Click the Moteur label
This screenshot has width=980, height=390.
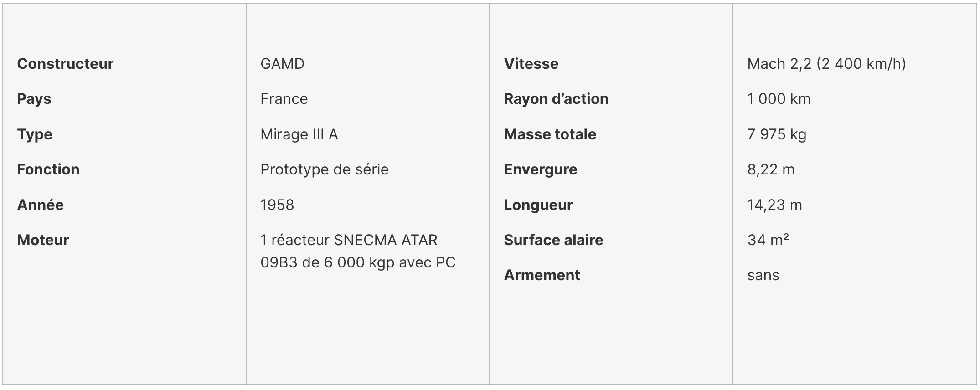(x=43, y=240)
